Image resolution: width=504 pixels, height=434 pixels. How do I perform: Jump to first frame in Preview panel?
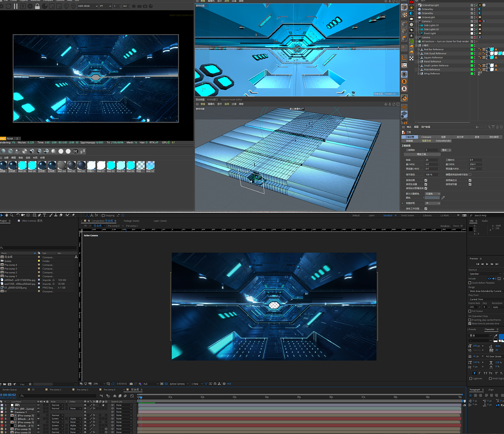(x=478, y=264)
